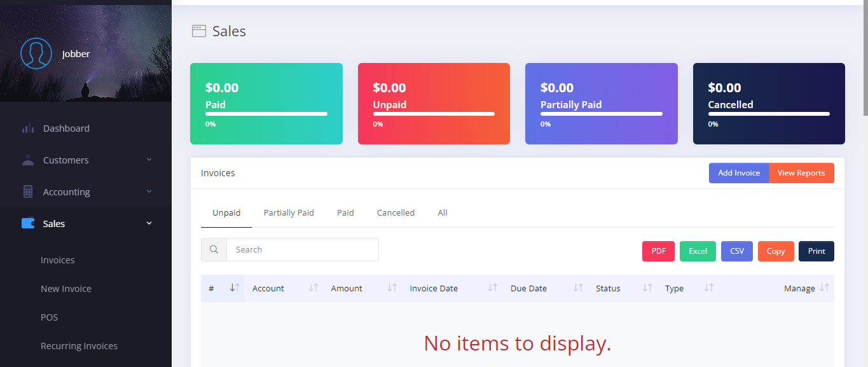868x367 pixels.
Task: Open Accounting via its calculator icon
Action: [x=28, y=191]
